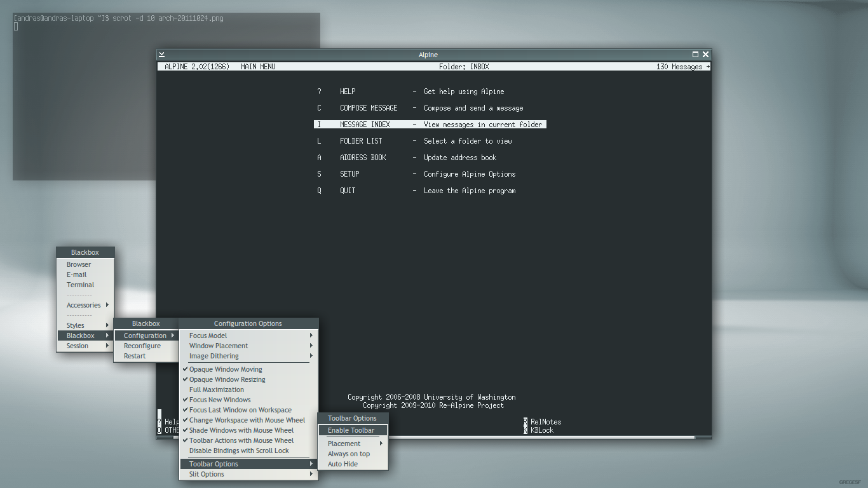The height and width of the screenshot is (488, 868).
Task: Select Configuration in Blackbox submenu
Action: coord(146,335)
